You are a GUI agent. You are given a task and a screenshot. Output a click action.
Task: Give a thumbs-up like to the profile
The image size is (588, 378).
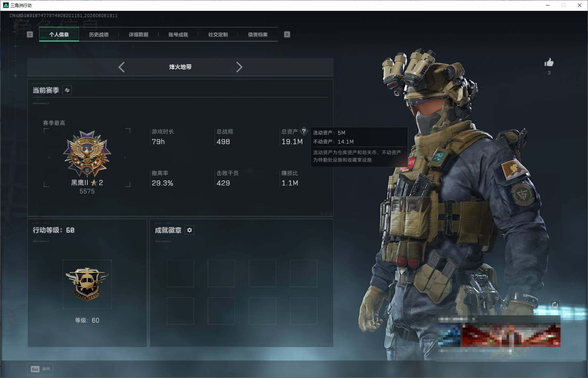[549, 63]
